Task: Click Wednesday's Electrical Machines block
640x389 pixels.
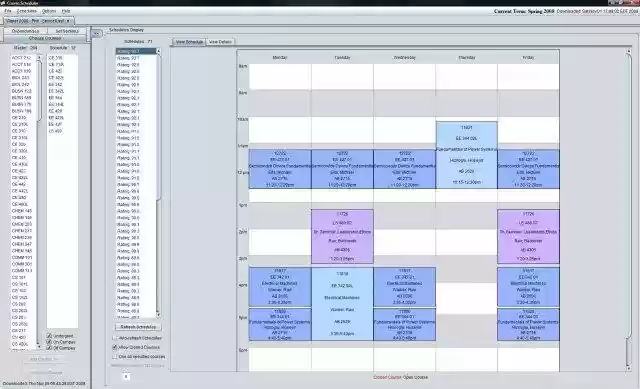Action: coord(404,287)
